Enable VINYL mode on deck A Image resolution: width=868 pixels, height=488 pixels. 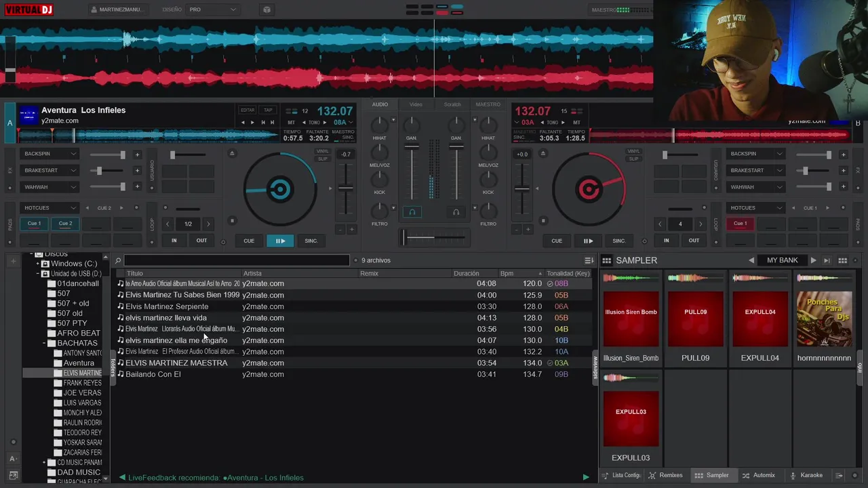(x=323, y=151)
